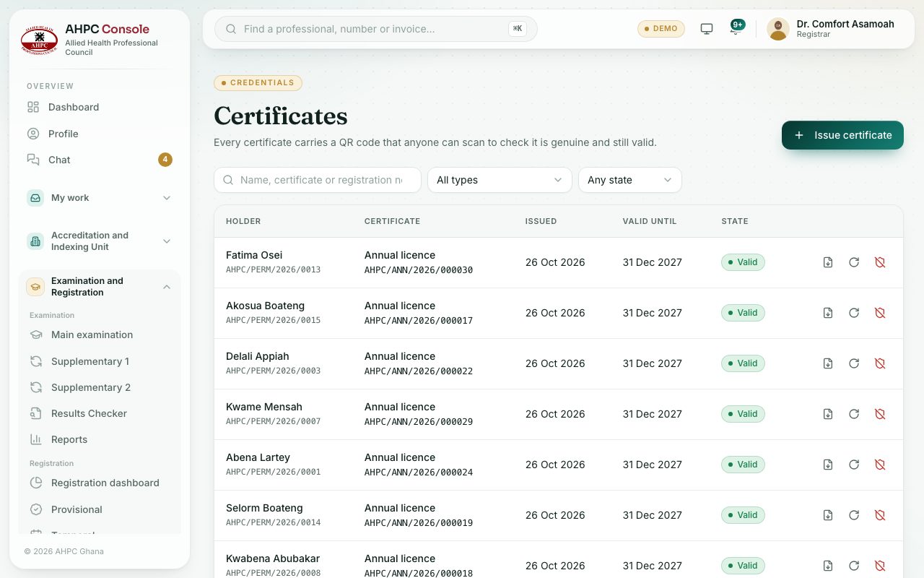Expand Accreditation and Indexing Unit
The height and width of the screenshot is (578, 924).
point(100,241)
